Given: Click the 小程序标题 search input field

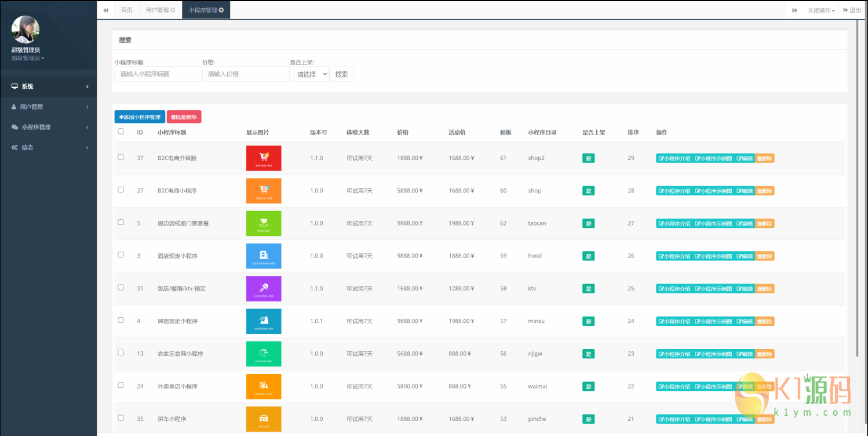Looking at the screenshot, I should (158, 74).
